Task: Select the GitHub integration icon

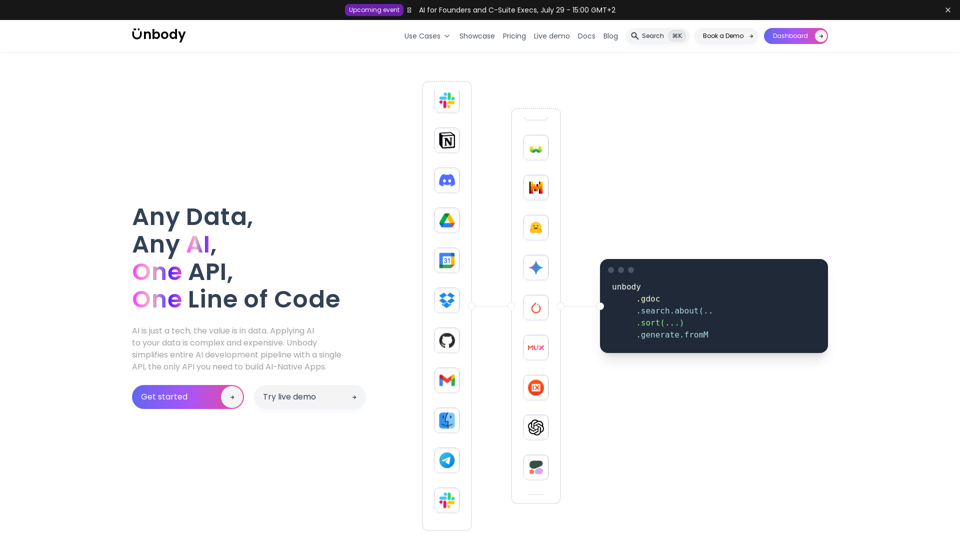Action: [x=447, y=340]
